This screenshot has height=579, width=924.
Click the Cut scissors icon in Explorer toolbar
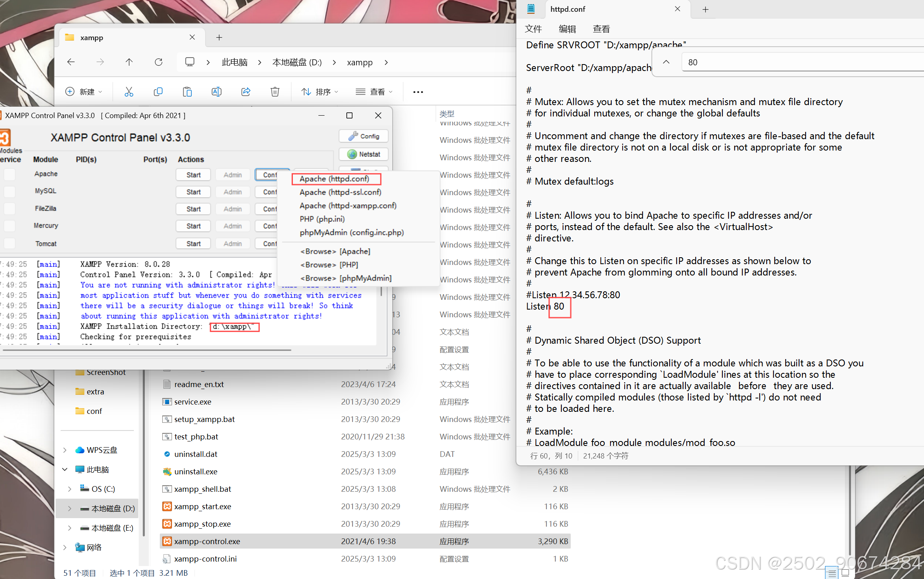pyautogui.click(x=129, y=92)
